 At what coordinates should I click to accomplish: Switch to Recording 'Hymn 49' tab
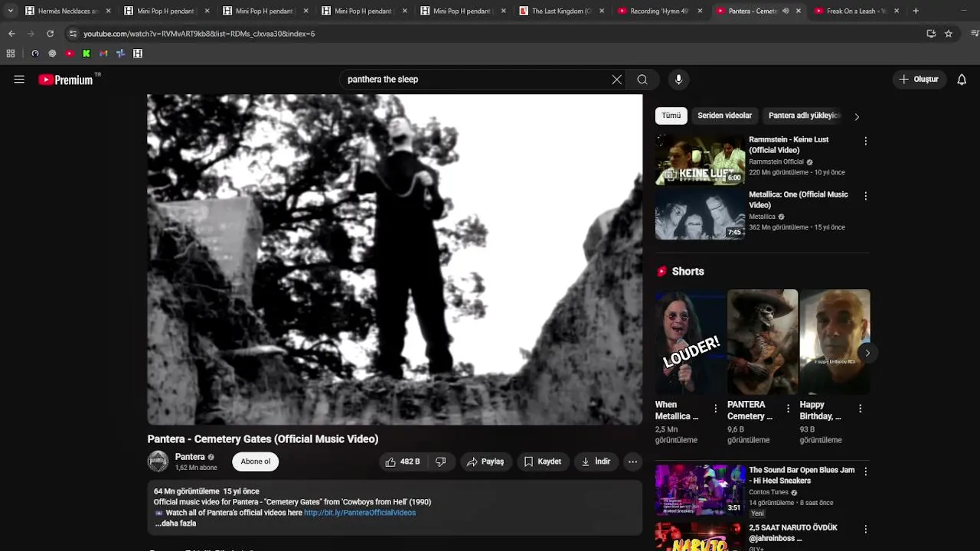pyautogui.click(x=660, y=11)
